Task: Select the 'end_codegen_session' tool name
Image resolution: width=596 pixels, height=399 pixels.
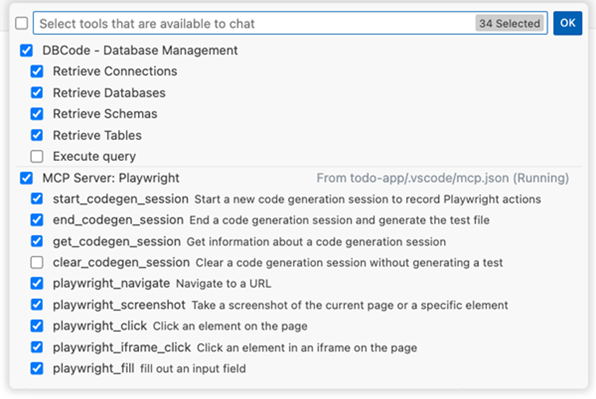Action: point(118,220)
